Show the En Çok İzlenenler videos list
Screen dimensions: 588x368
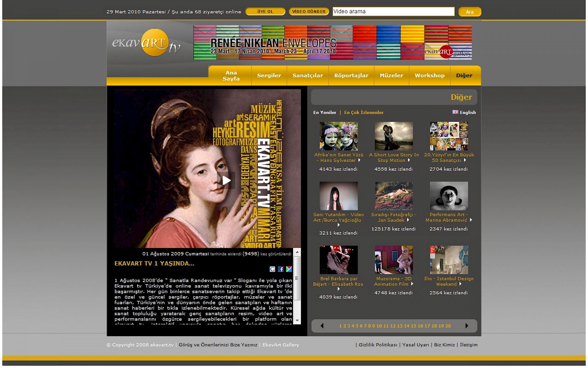point(364,113)
